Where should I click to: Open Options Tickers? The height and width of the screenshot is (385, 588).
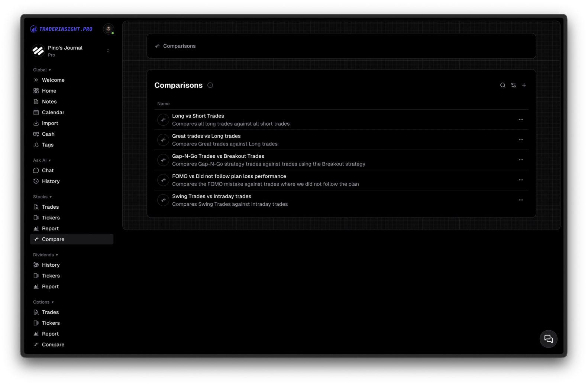click(x=72, y=323)
